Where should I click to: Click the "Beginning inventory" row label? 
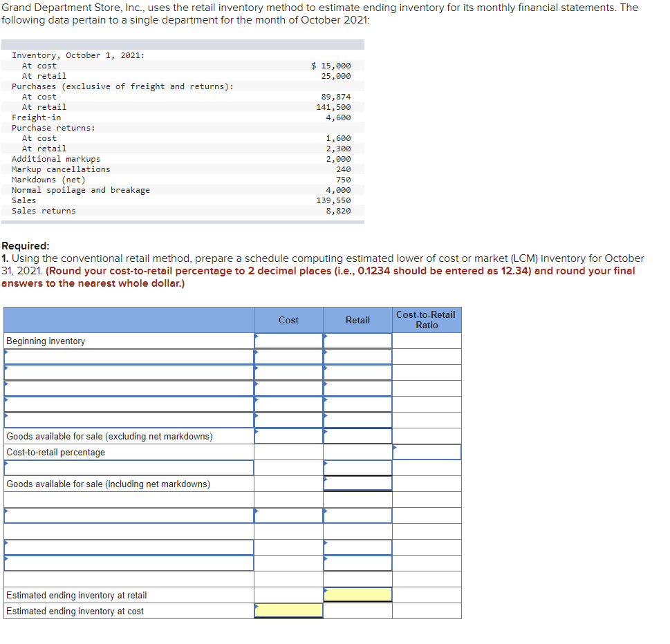(x=46, y=341)
